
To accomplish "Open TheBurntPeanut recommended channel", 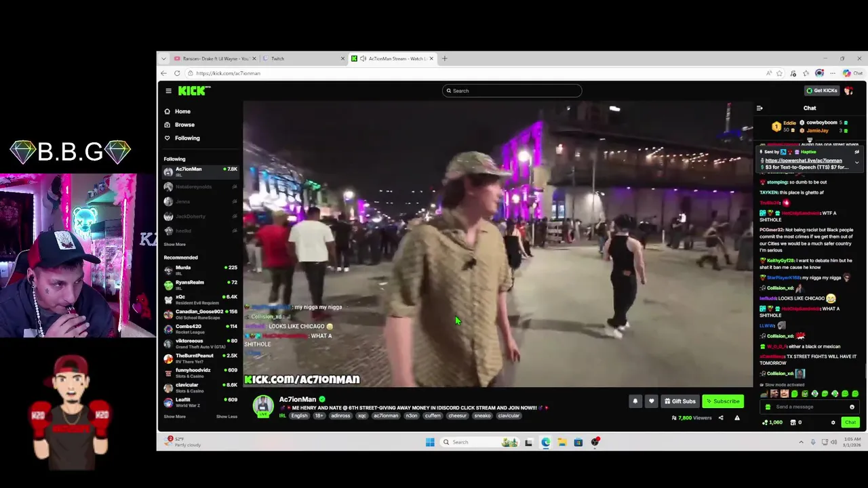I will click(200, 358).
